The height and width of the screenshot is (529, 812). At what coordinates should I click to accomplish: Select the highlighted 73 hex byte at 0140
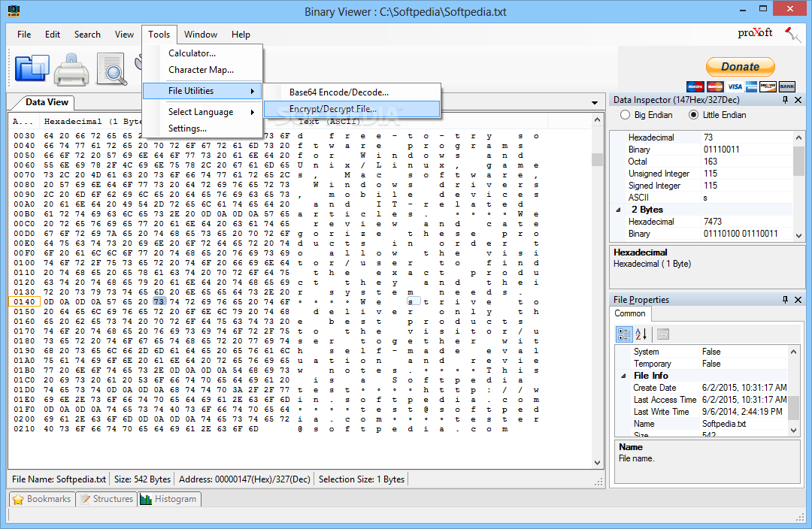pos(159,302)
